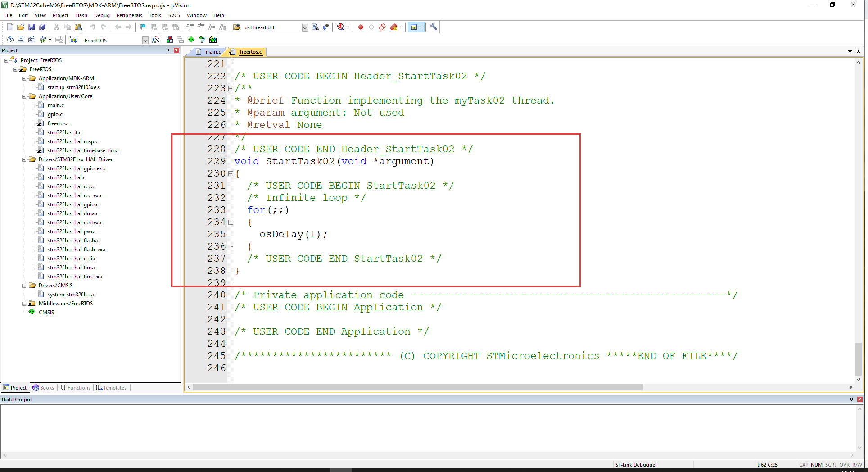Pin the Project panel with pushpin icon
Image resolution: width=868 pixels, height=472 pixels.
click(x=168, y=50)
